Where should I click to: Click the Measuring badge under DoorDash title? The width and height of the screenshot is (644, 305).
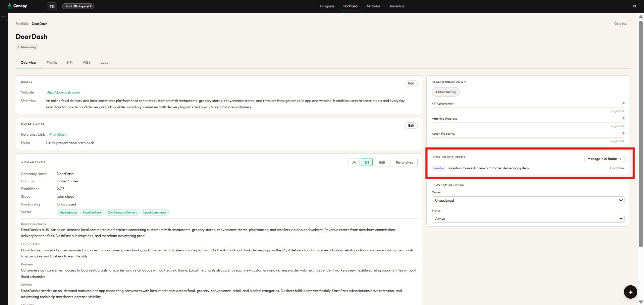tap(27, 47)
